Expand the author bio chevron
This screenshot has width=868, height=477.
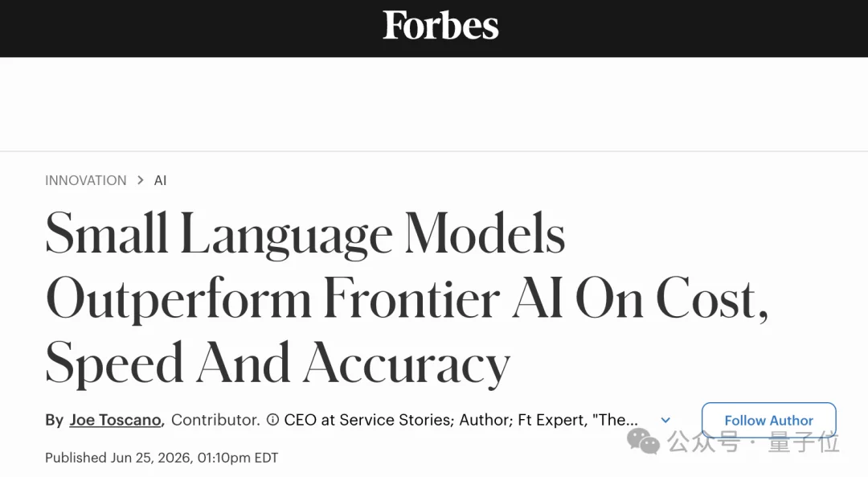point(666,421)
